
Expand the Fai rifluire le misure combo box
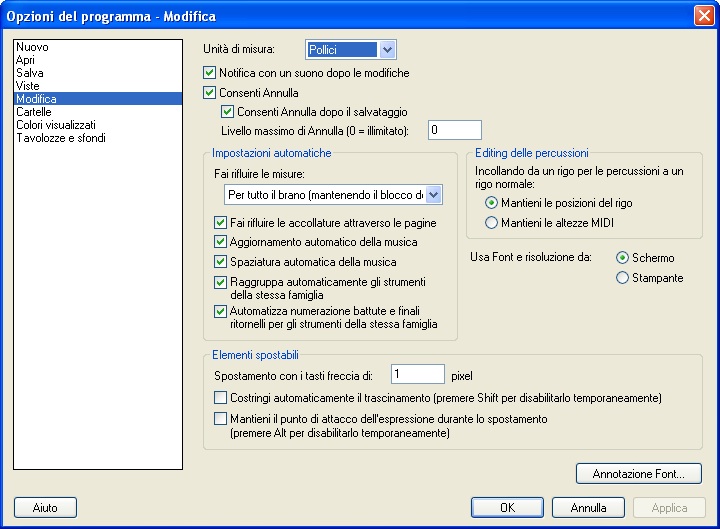[434, 194]
